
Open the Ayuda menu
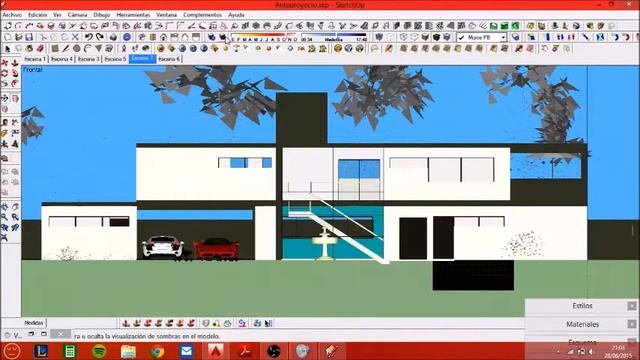[x=236, y=15]
